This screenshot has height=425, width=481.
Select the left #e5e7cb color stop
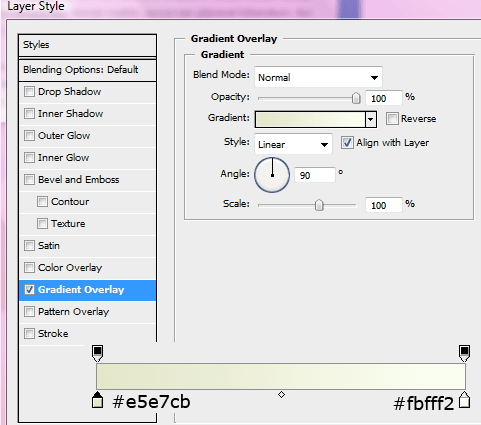[x=97, y=400]
